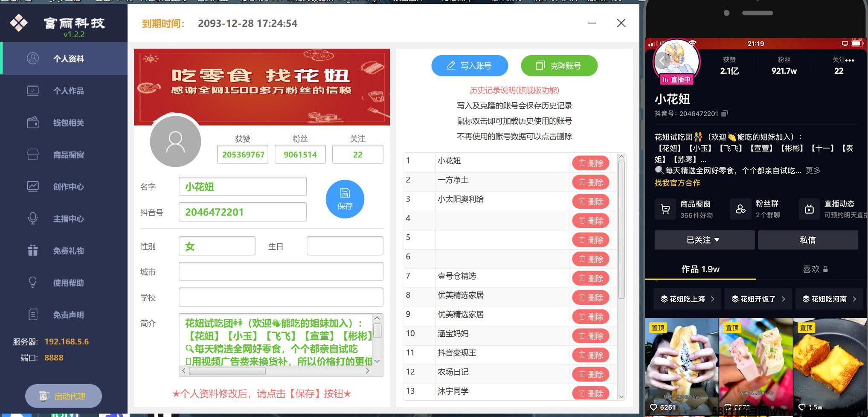Click the grey profile avatar placeholder

175,141
